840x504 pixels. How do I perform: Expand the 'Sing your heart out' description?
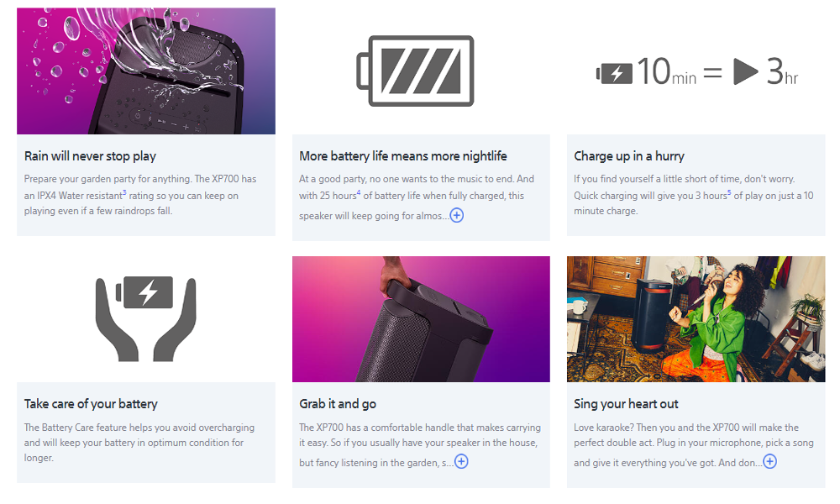(x=769, y=462)
